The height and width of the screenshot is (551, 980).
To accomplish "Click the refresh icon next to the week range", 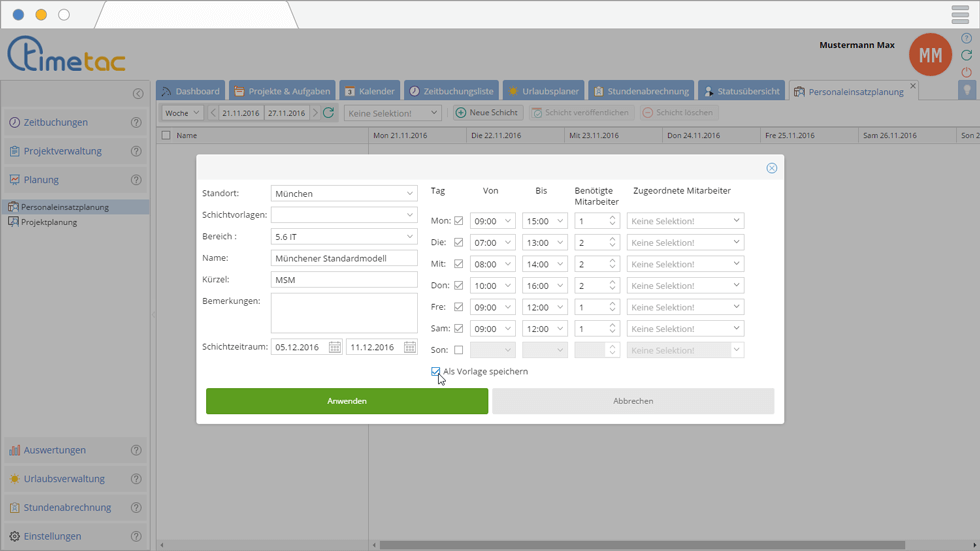I will pyautogui.click(x=328, y=113).
